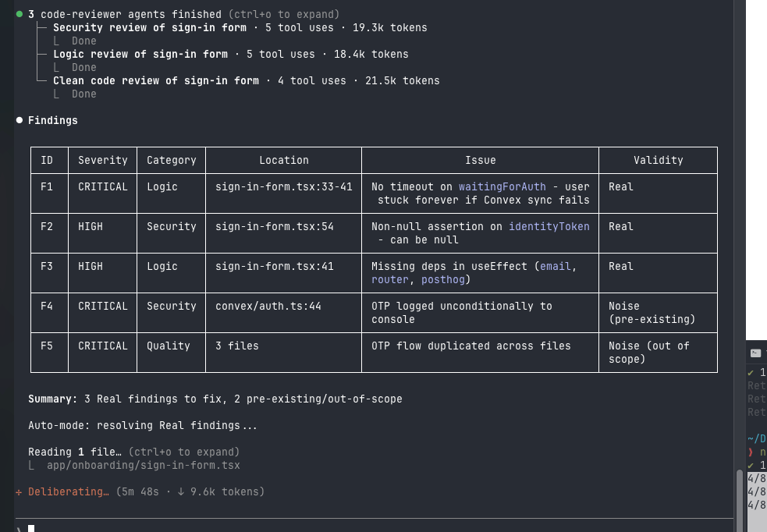Screen dimensions: 767x532
Task: Select "Security review of sign-in form" row
Action: tap(240, 28)
